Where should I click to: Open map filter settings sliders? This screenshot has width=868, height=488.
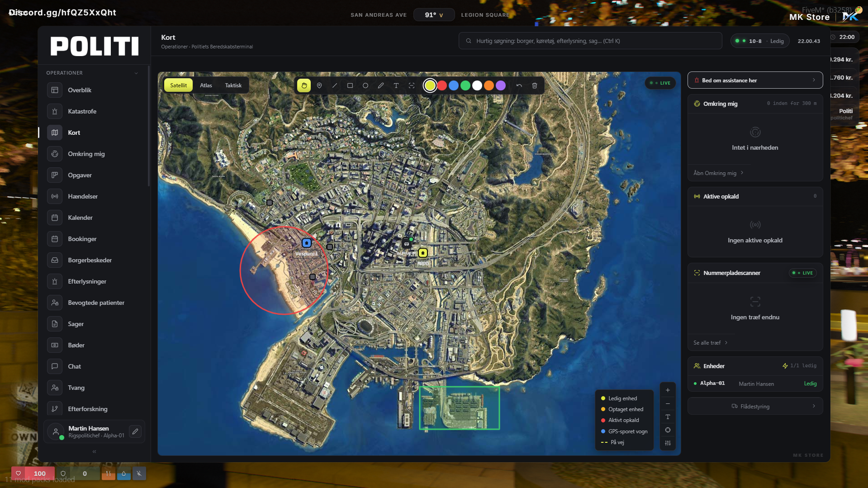point(668,443)
